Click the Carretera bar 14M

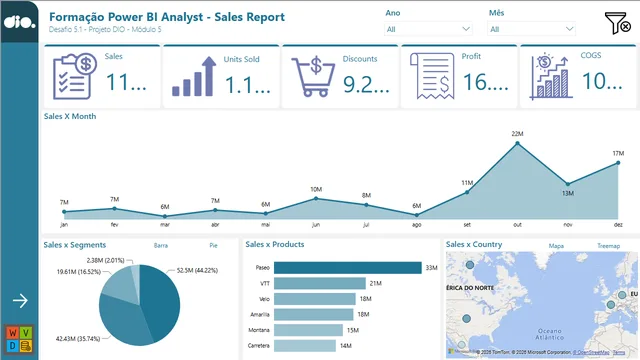(x=305, y=346)
